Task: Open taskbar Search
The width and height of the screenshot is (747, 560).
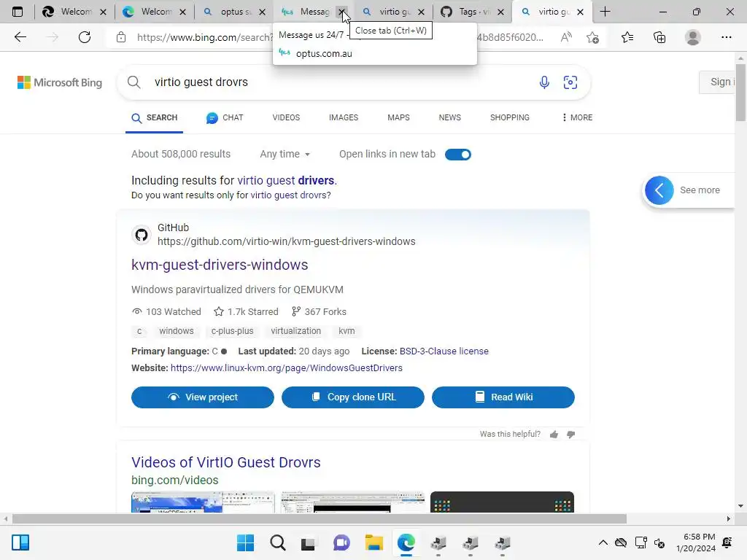Action: point(278,542)
